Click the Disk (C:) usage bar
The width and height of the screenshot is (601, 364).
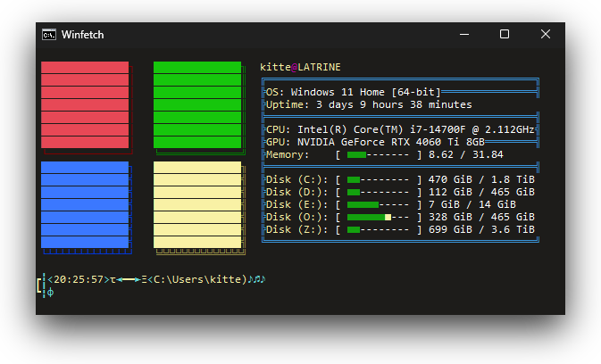pyautogui.click(x=378, y=179)
